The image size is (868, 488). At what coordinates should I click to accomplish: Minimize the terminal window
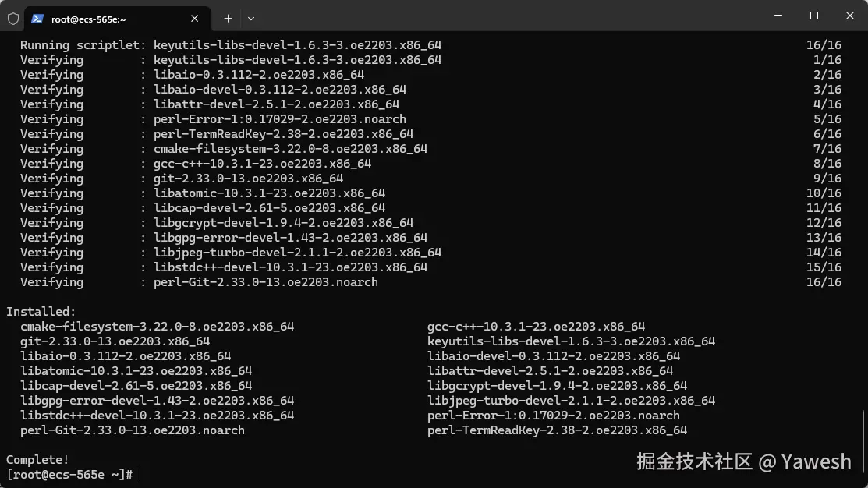tap(778, 16)
